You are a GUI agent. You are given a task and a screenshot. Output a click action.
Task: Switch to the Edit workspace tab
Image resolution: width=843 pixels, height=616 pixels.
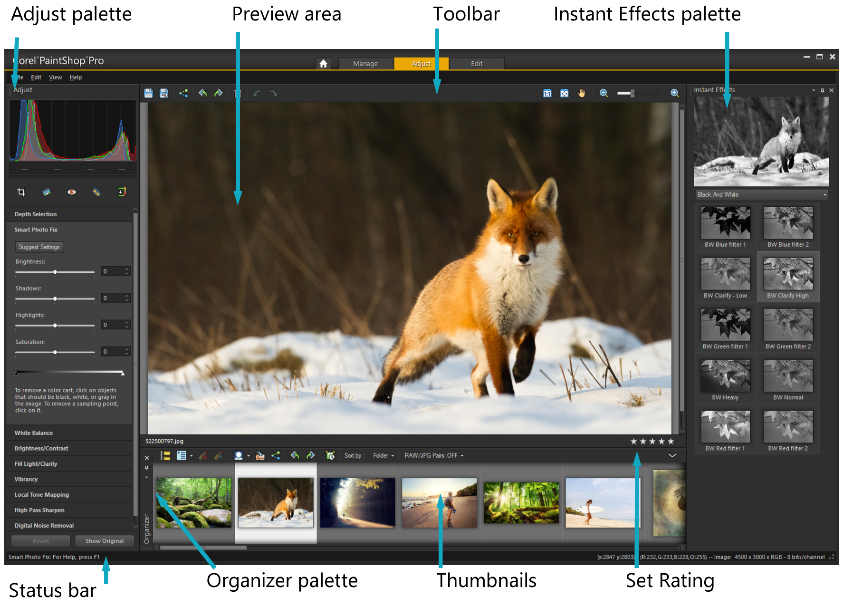477,63
